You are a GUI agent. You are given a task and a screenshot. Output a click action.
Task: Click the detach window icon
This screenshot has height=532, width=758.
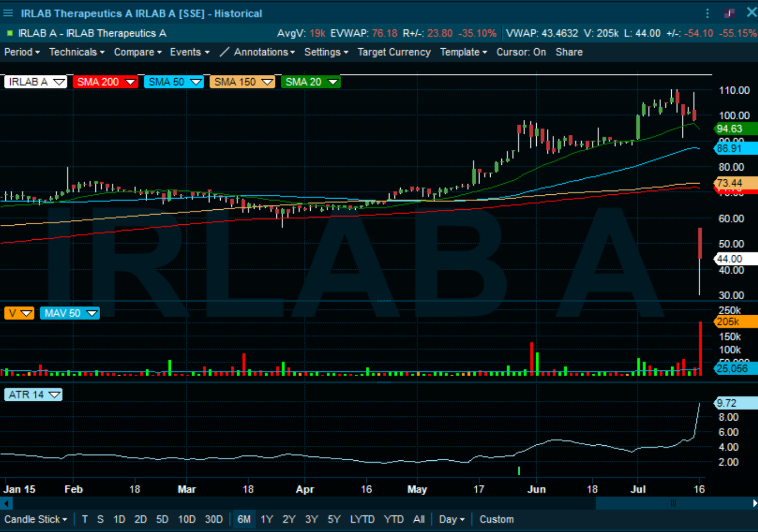729,13
